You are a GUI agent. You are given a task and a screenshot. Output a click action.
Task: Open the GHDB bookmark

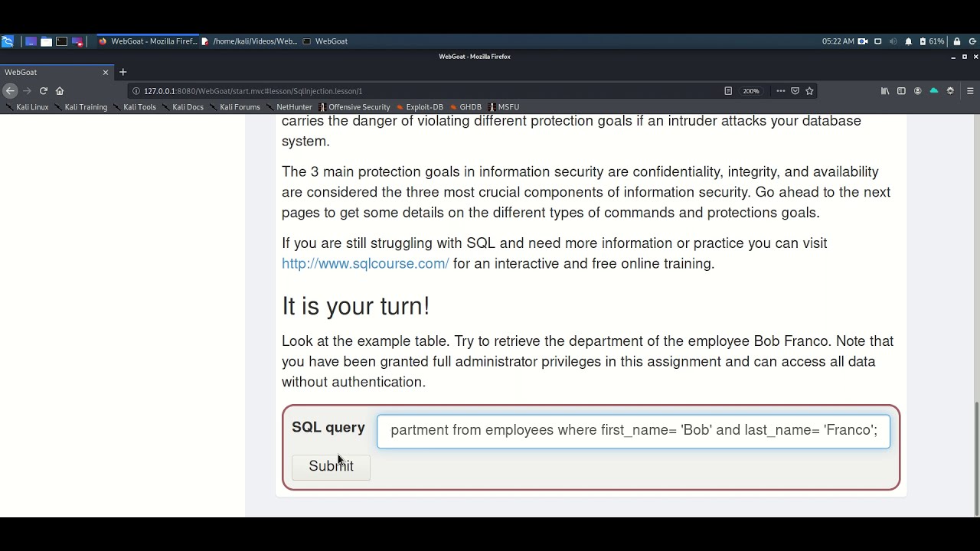click(x=465, y=107)
